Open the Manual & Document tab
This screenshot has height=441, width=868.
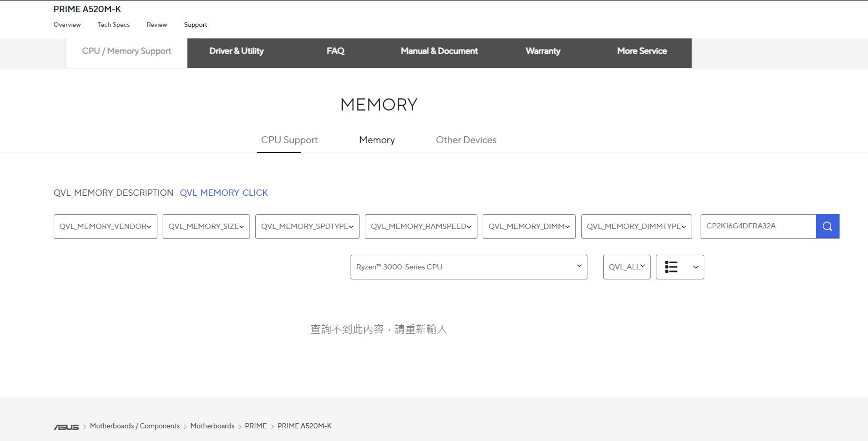coord(439,51)
